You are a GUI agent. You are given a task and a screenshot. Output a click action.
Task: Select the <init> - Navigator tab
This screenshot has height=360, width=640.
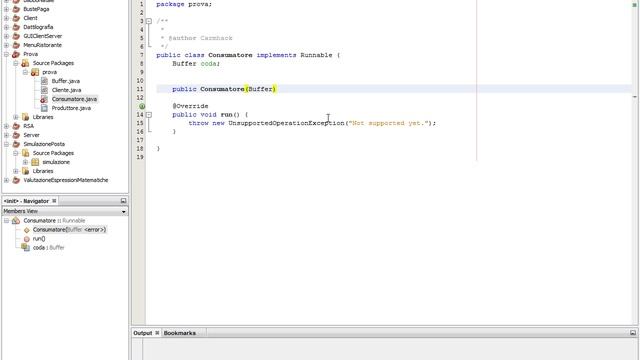[26, 201]
